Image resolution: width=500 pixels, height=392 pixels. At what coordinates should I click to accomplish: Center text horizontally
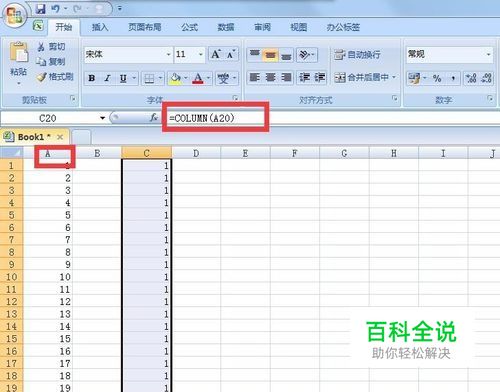tap(270, 78)
